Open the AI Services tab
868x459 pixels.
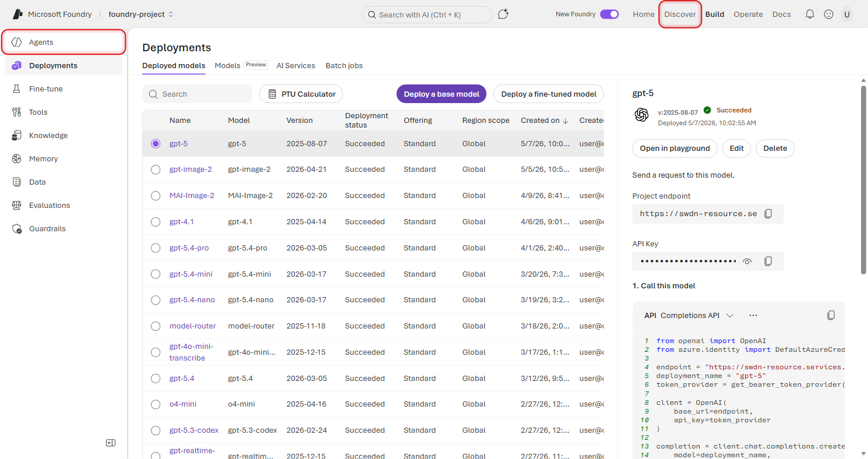[x=296, y=66]
